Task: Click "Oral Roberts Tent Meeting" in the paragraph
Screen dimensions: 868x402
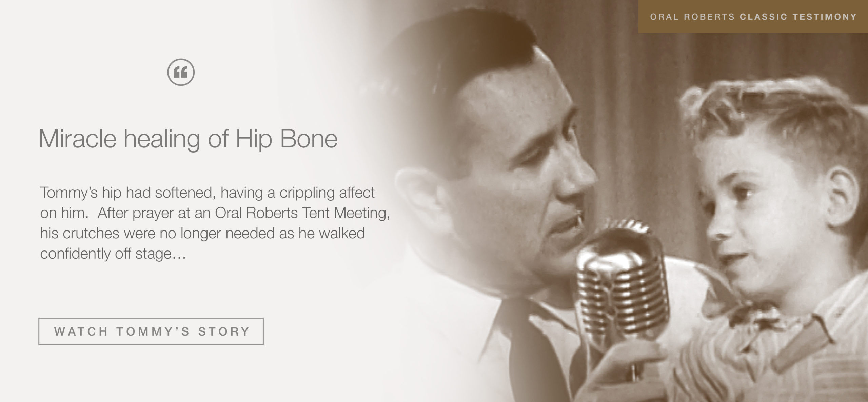Action: [301, 213]
